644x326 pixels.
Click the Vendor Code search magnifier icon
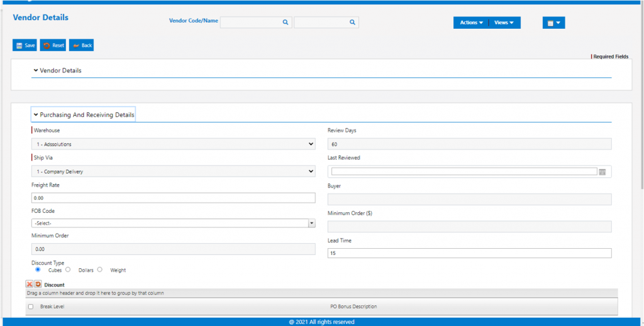286,23
